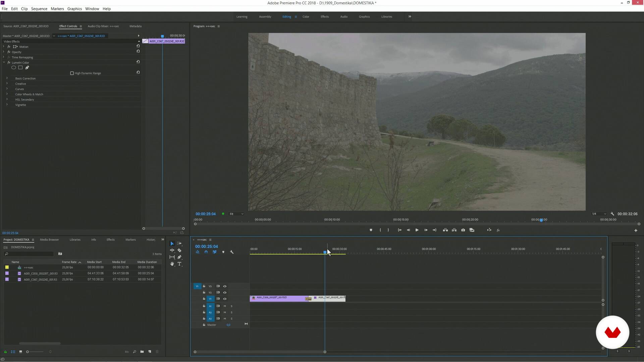Reset the Motion effect
This screenshot has height=362, width=644.
click(x=138, y=46)
